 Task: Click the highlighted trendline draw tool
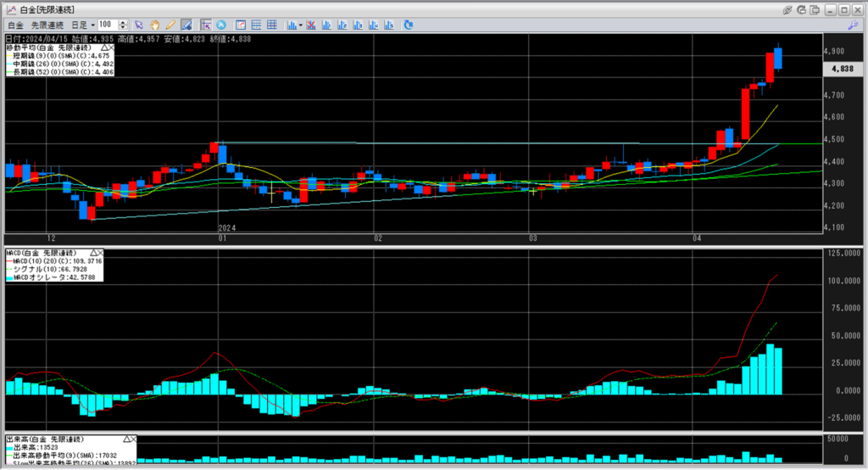[x=186, y=25]
